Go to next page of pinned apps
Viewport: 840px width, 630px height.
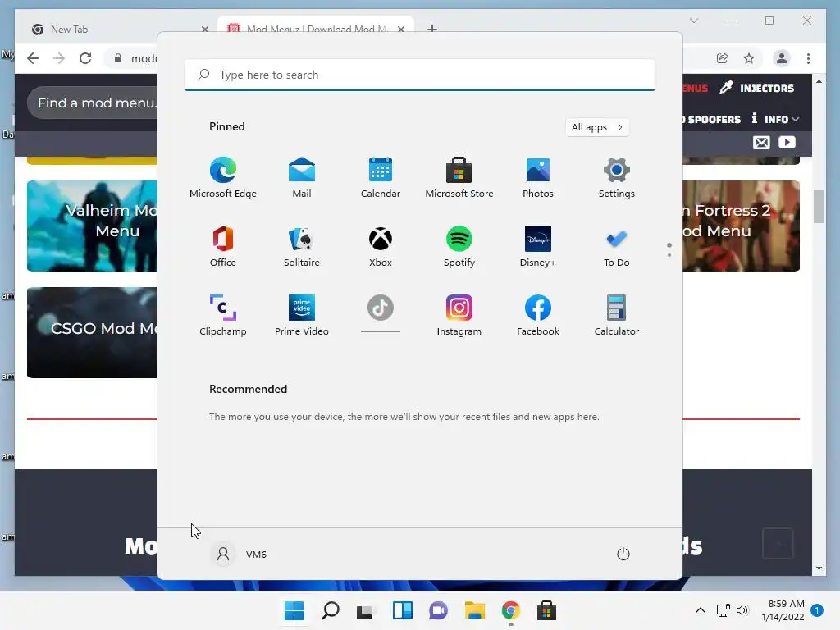tap(669, 254)
